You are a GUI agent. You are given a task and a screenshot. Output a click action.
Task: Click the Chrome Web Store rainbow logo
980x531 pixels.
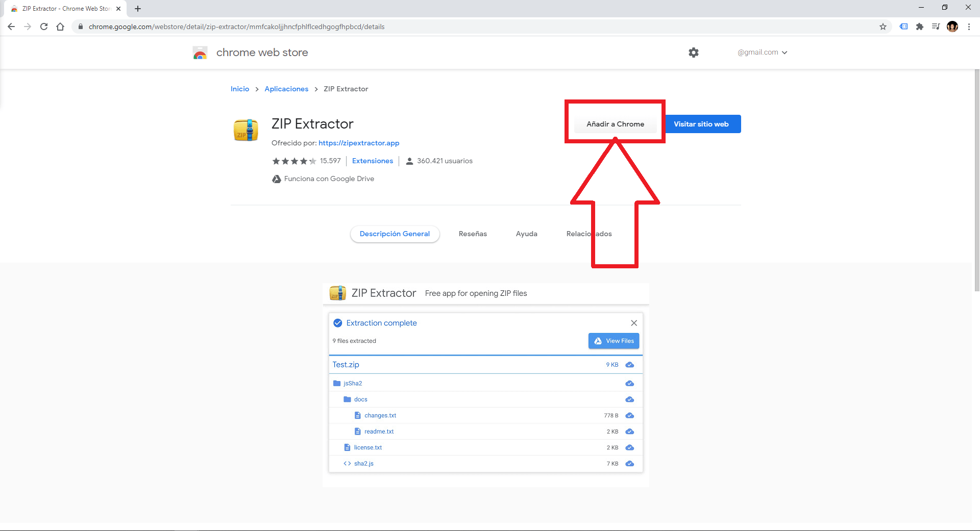coord(200,53)
